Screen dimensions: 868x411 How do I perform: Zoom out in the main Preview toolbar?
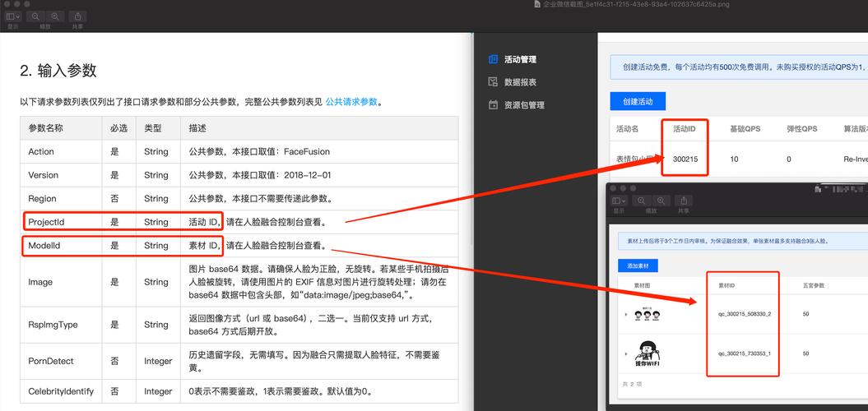point(35,16)
